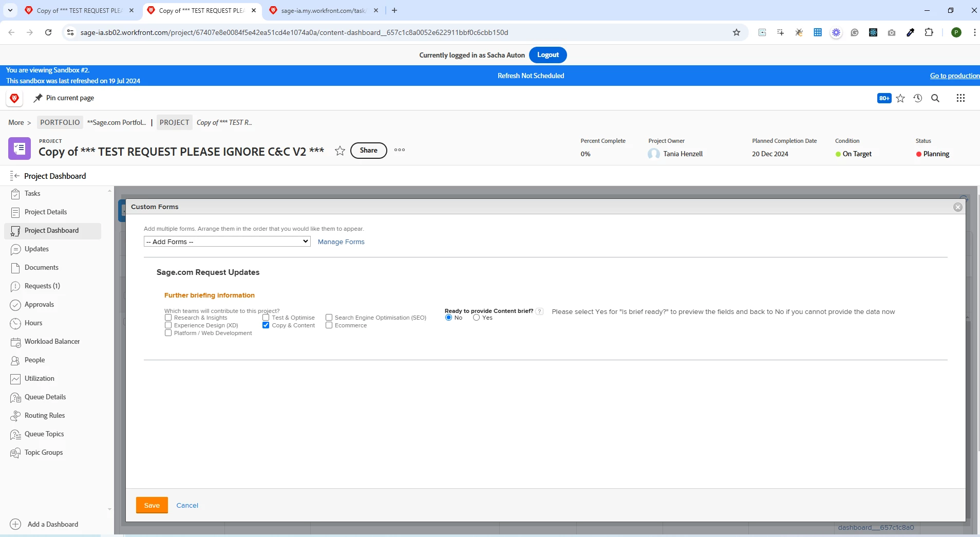Bookmark this page with the address bar star
This screenshot has width=980, height=537.
pos(737,32)
